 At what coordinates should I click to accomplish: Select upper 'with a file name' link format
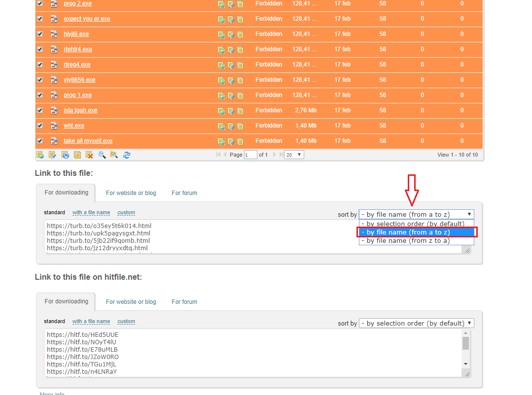[91, 213]
